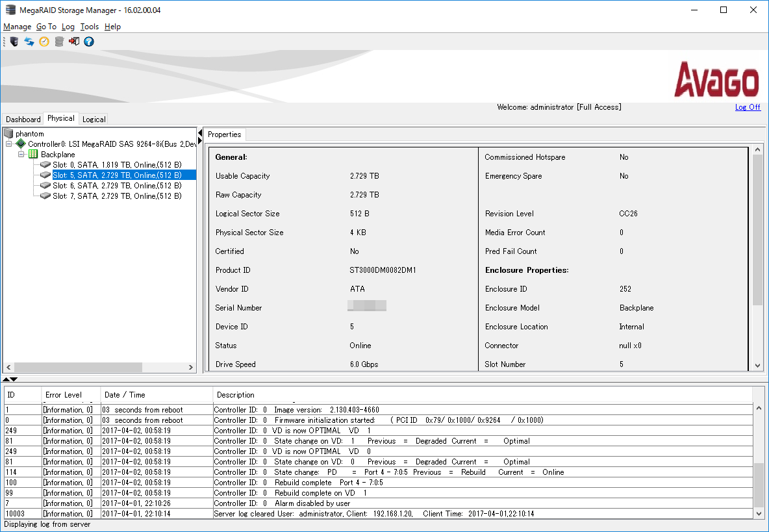769x532 pixels.
Task: Click the Description column header
Action: tap(483, 395)
